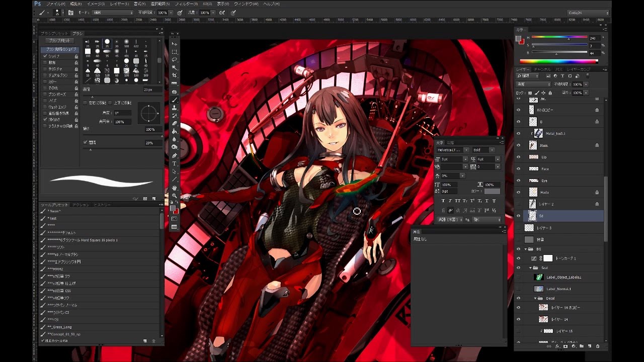
Task: Collapse the Seat layer group
Action: [530, 268]
